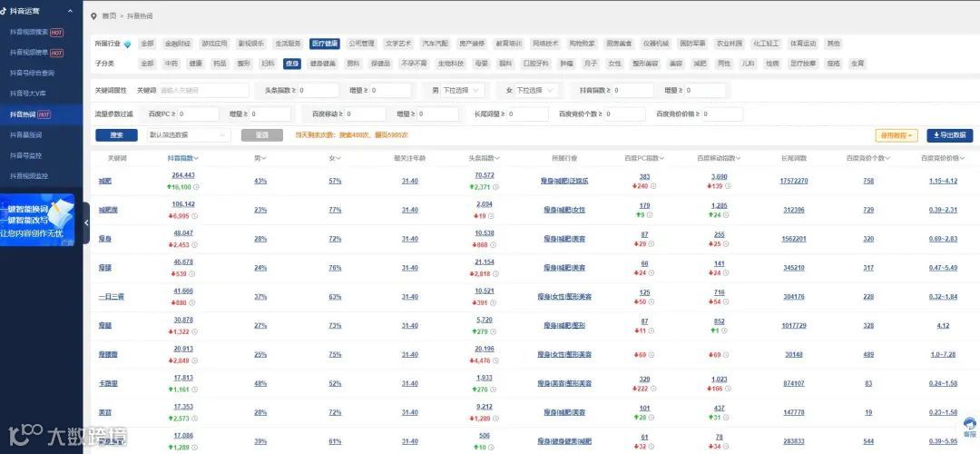Sort table by 百度移动指数 column arrow
Viewport: 980px width, 454px height.
(740, 159)
